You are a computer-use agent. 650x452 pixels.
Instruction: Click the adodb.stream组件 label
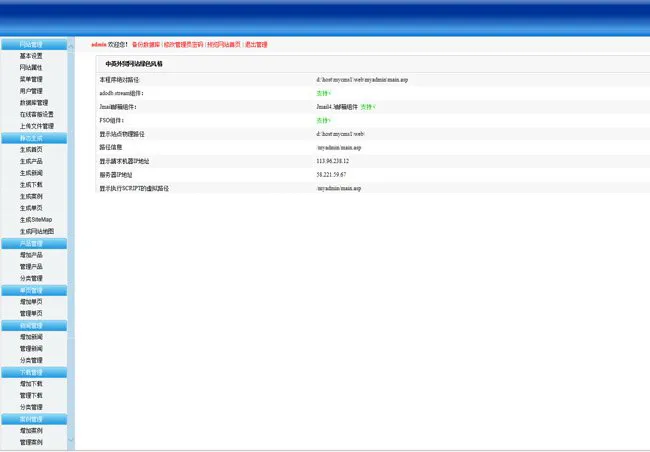pyautogui.click(x=121, y=93)
